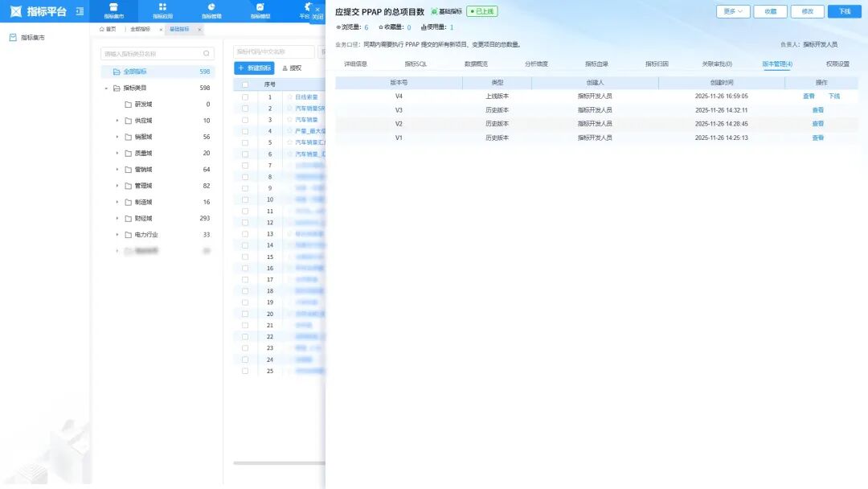This screenshot has width=868, height=489.
Task: Click the star icon beside 日线索量
Action: (289, 97)
